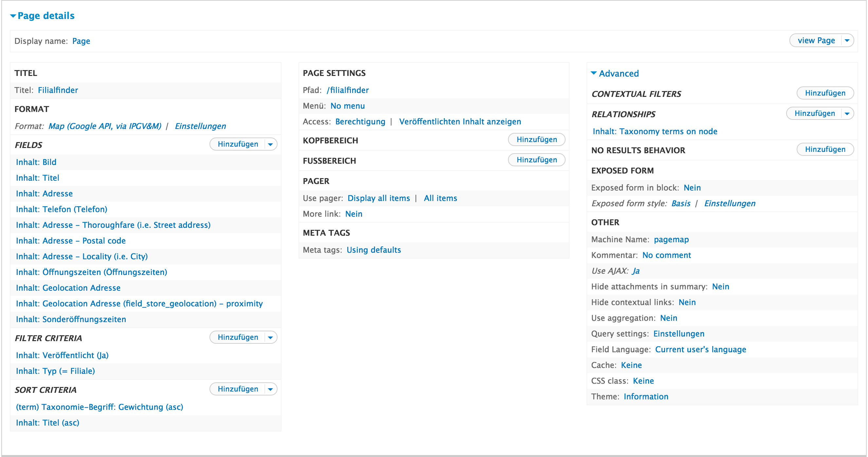Open field Inhalt: Bild
This screenshot has height=457, width=868.
[36, 162]
